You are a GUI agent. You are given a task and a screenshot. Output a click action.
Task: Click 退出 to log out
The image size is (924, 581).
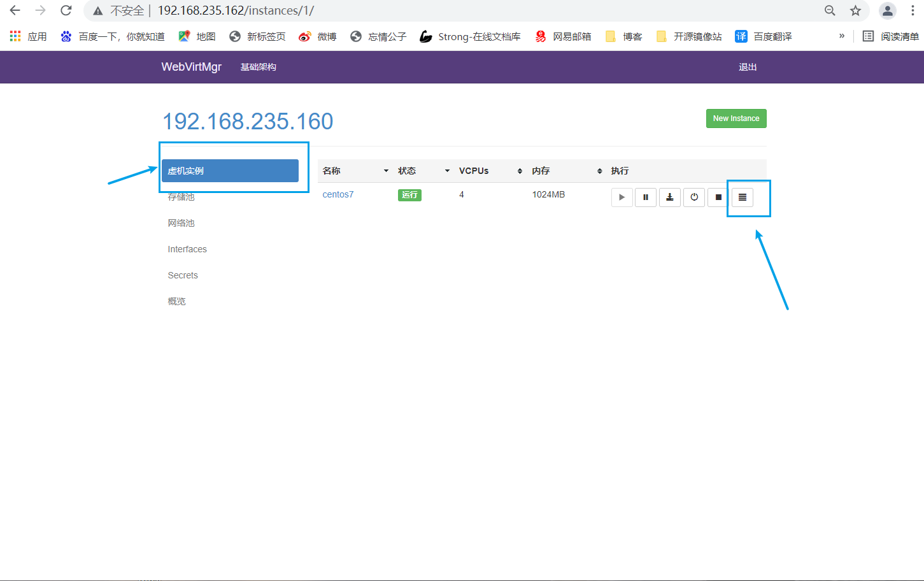[748, 67]
